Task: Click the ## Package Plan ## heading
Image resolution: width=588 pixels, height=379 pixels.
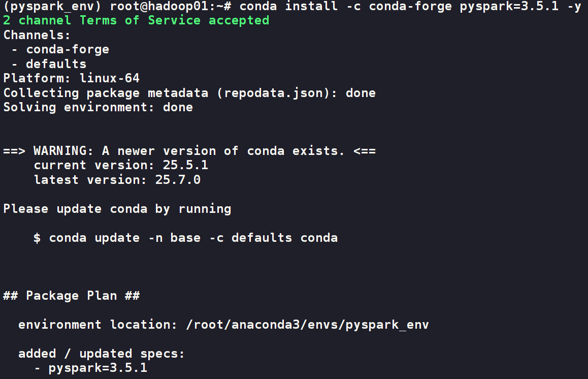Action: click(71, 296)
